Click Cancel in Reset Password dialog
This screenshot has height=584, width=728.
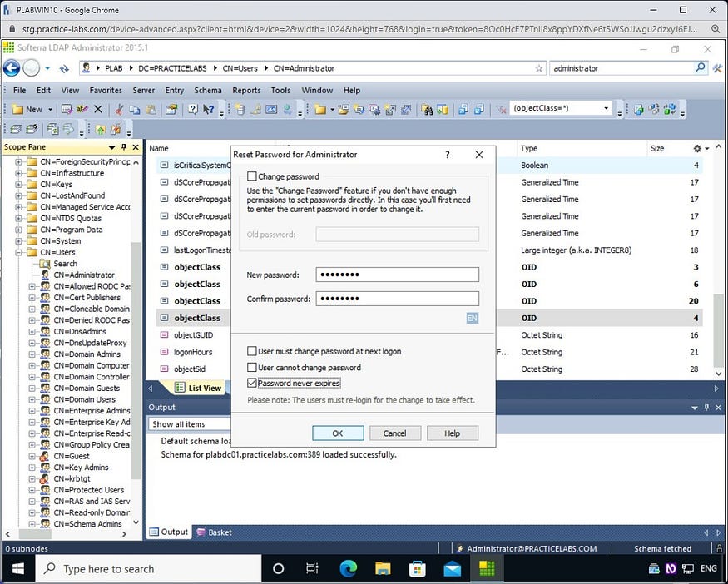tap(394, 433)
